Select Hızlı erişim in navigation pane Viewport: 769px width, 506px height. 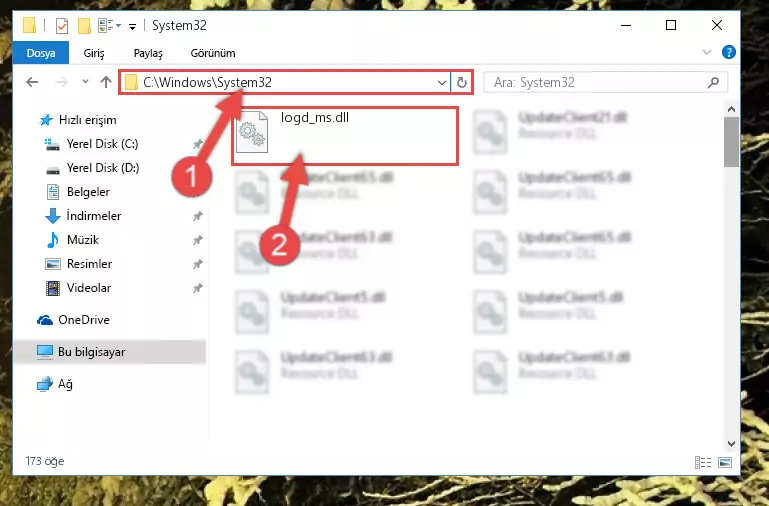click(87, 120)
